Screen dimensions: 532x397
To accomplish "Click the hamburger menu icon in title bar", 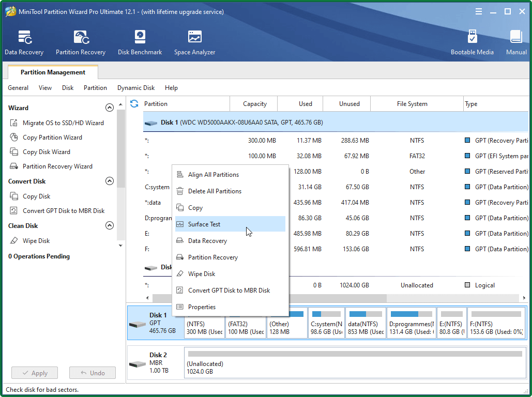I will tap(478, 11).
